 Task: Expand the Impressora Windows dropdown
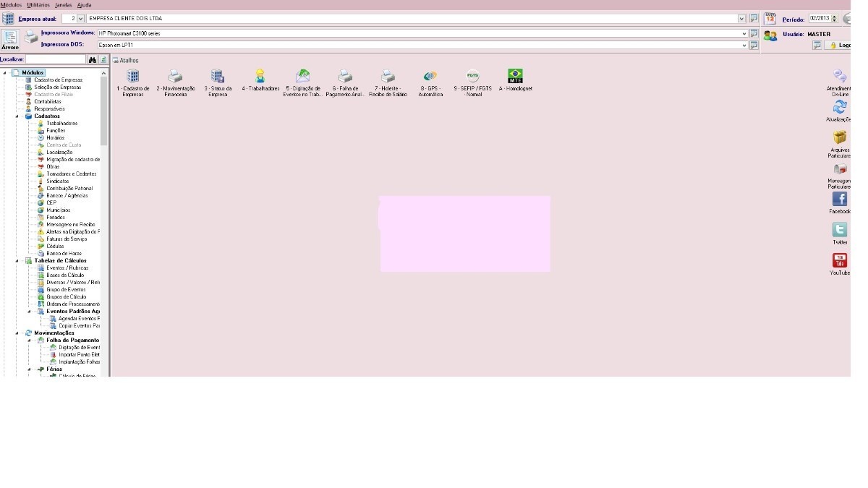click(x=744, y=33)
